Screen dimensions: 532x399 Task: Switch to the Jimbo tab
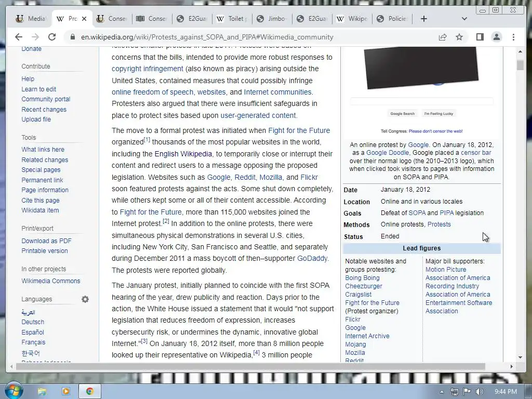272,19
